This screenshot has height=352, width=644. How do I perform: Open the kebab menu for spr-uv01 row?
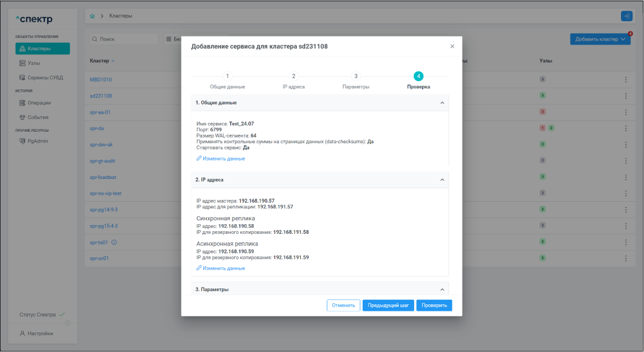(626, 259)
